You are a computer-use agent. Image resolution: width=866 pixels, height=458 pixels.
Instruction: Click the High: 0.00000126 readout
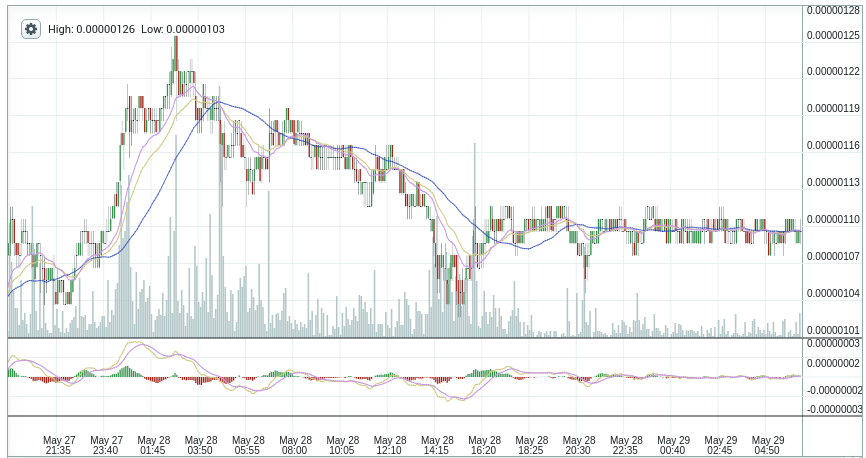(x=92, y=29)
